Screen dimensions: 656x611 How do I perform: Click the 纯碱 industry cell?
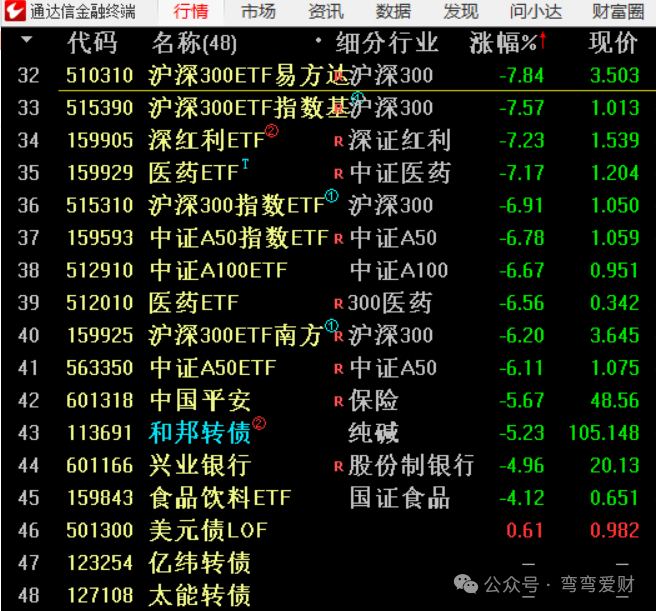coord(374,433)
